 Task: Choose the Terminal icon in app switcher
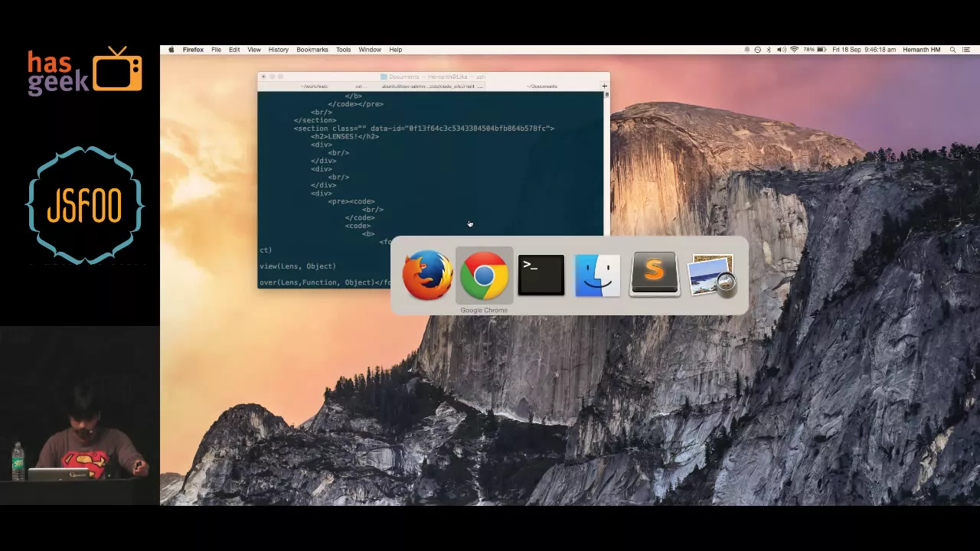click(541, 275)
